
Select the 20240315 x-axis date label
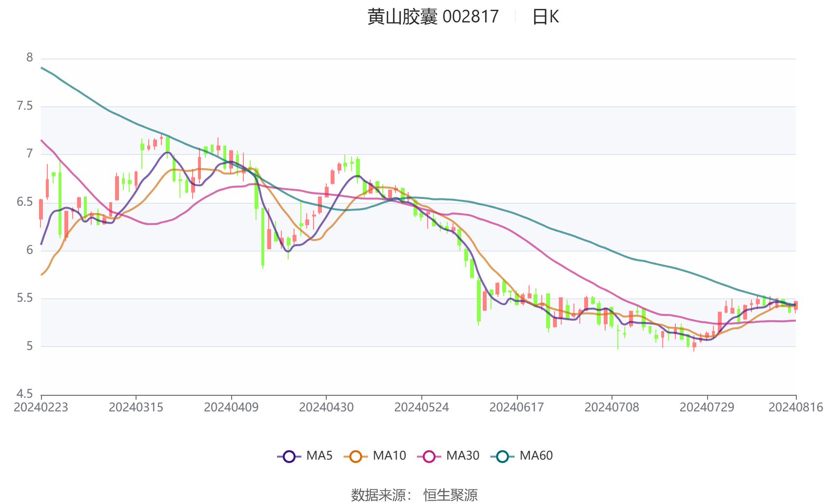click(136, 407)
